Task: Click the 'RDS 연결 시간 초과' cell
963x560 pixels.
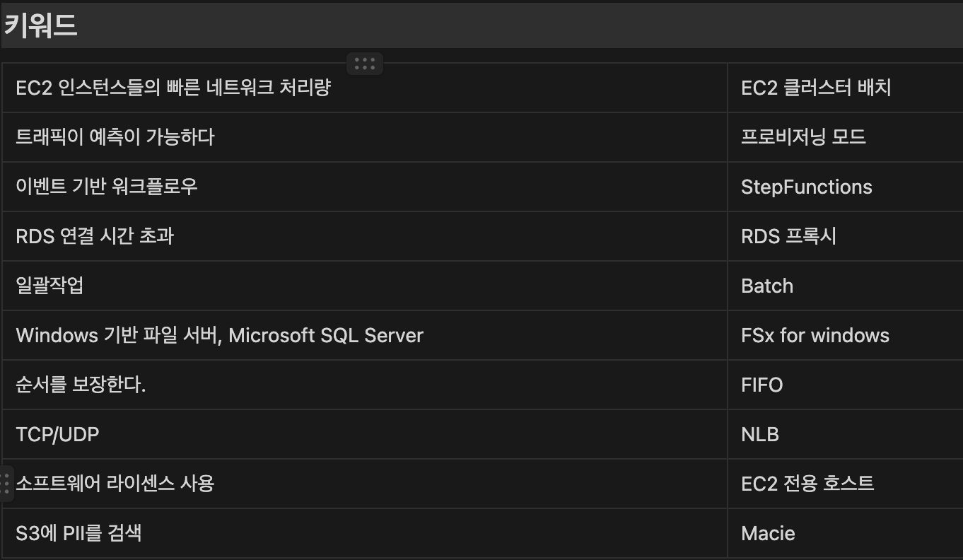Action: (365, 236)
